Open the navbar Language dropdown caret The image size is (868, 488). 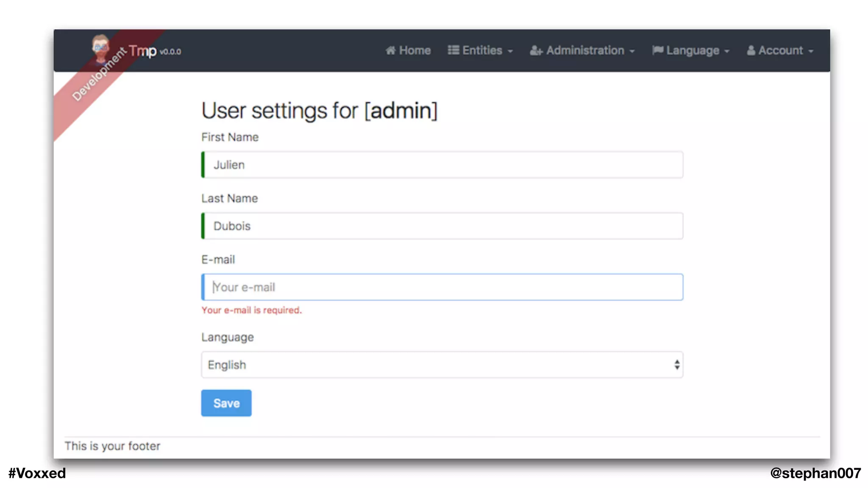click(727, 51)
